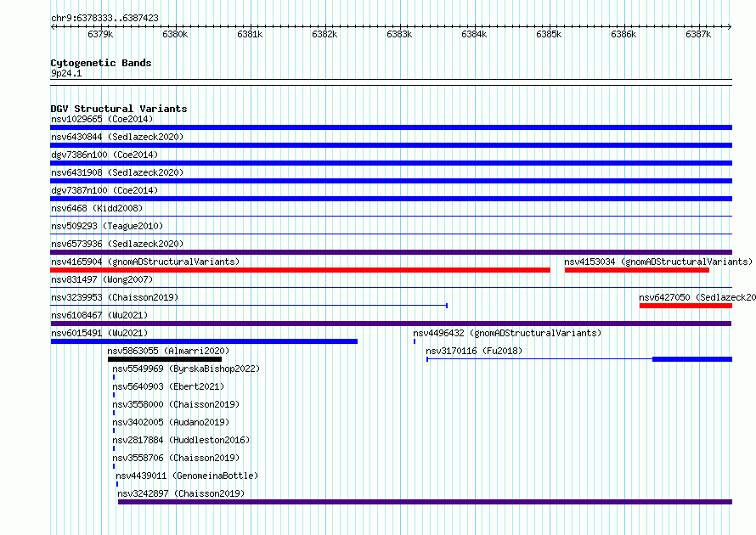Open variant nsv3170116 (Fu2018) label

(x=474, y=351)
